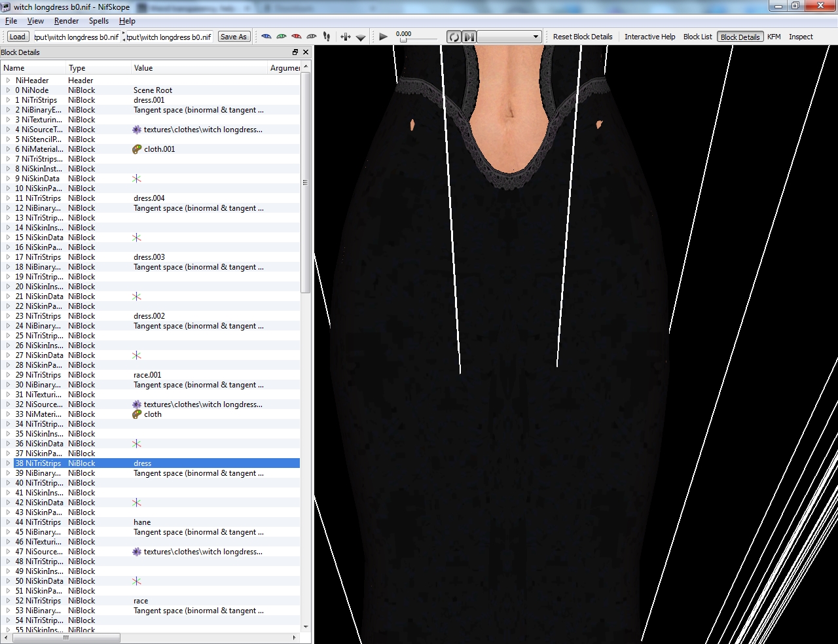
Task: Click texture icon in row 32 NiSourceTexture
Action: [x=137, y=404]
